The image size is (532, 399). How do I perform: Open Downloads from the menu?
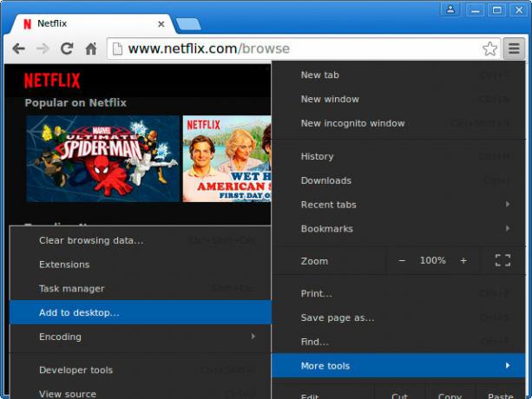(x=398, y=180)
